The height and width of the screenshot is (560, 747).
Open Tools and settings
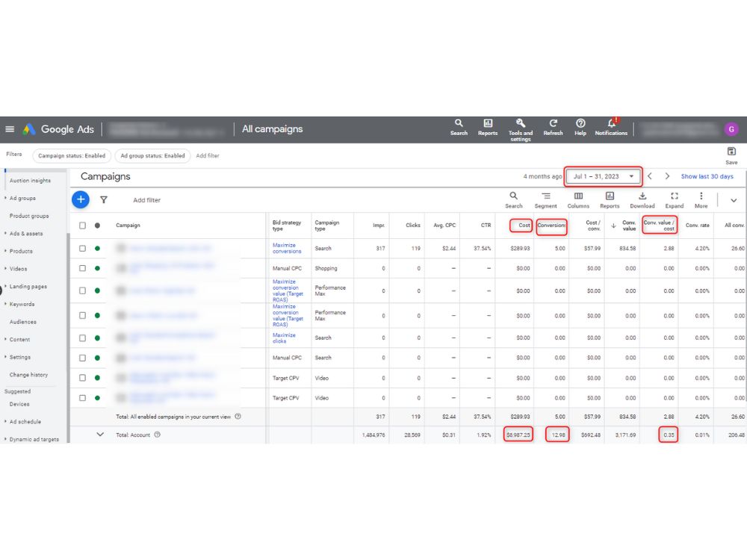[x=520, y=129]
